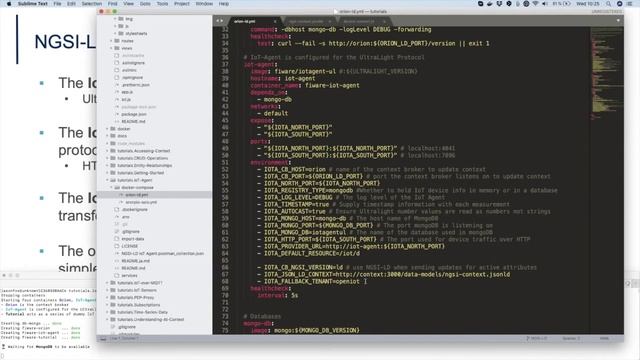Screen dimensions: 640x360
Task: Open the Sublime Text app menu
Action: click(33, 4)
